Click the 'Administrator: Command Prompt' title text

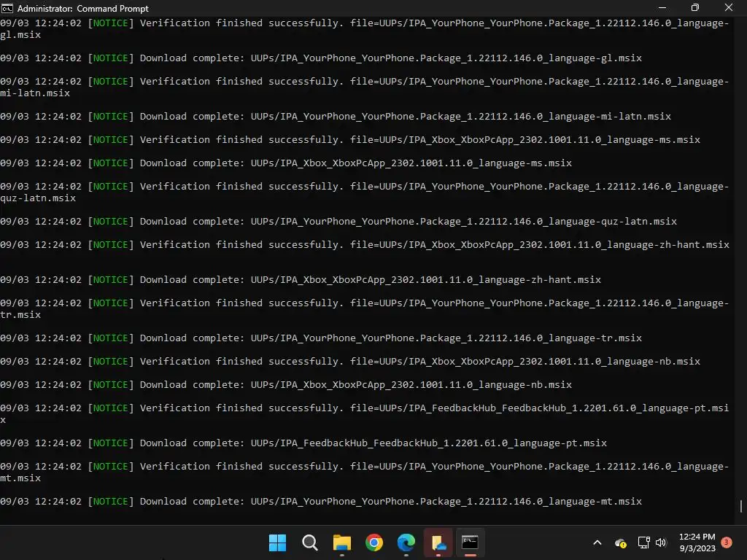[x=83, y=9]
